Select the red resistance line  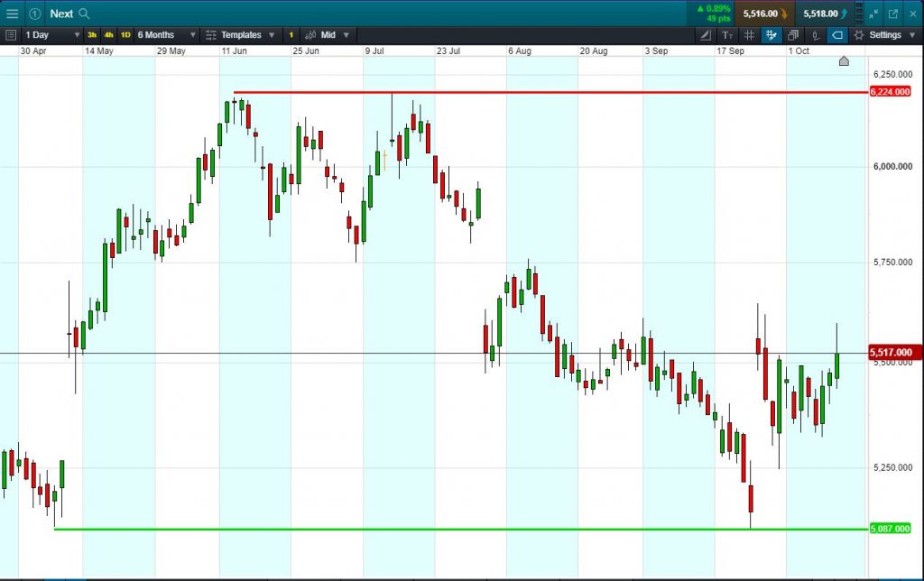click(x=551, y=93)
